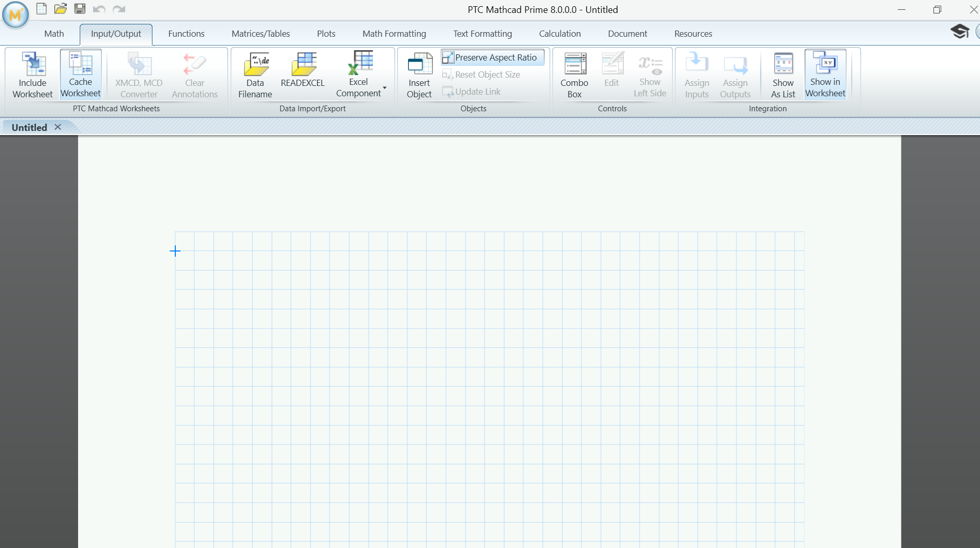This screenshot has width=980, height=548.
Task: Toggle Preserve Aspect Ratio
Action: point(492,57)
